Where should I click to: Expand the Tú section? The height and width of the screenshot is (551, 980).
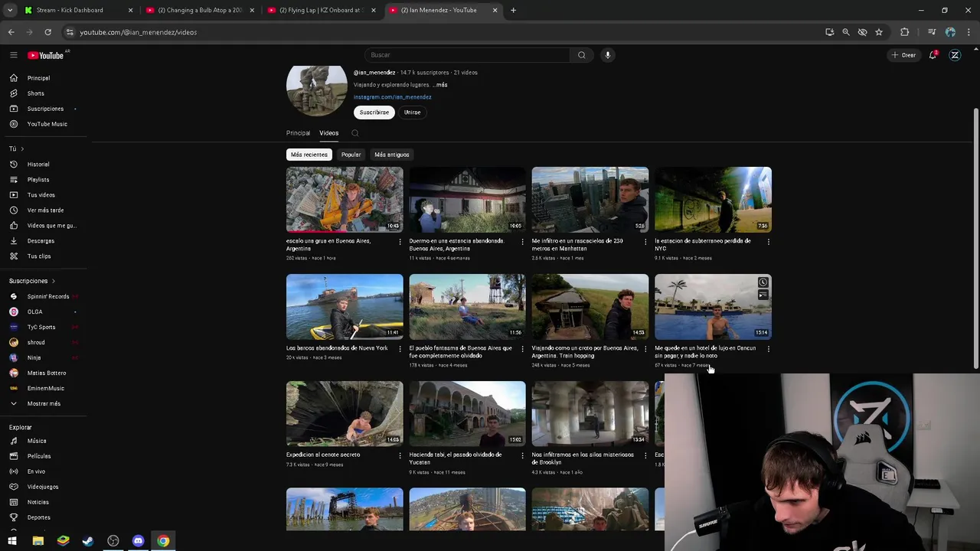click(x=16, y=148)
